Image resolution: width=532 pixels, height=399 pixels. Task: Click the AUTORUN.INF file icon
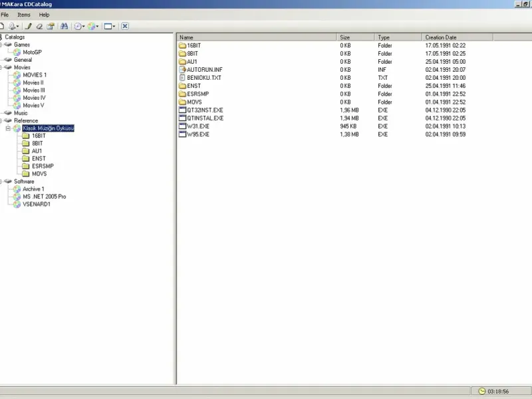click(182, 70)
